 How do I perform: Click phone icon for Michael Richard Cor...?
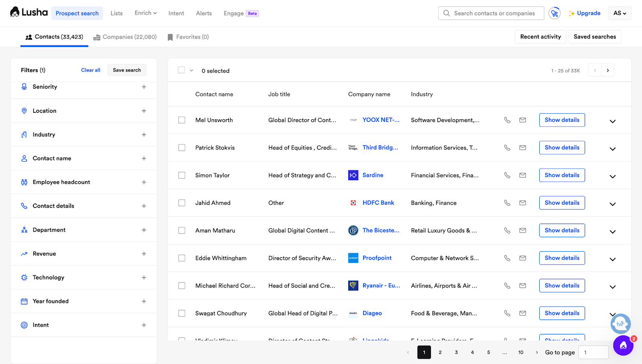[x=507, y=286]
